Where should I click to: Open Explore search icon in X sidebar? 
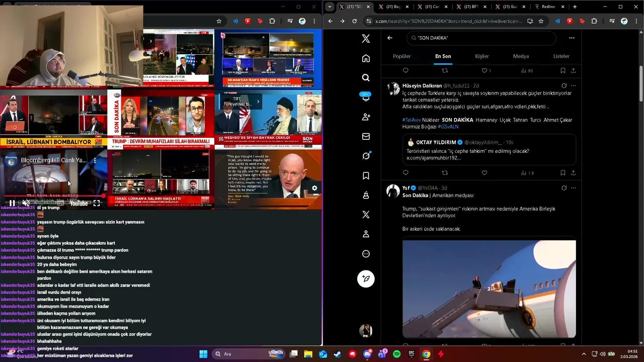tap(366, 78)
